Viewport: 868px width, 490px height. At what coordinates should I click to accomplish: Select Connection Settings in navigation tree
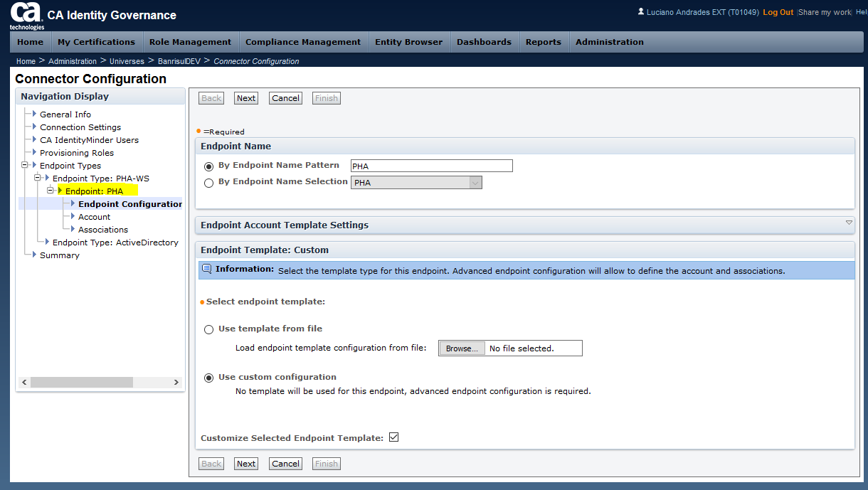click(x=80, y=127)
